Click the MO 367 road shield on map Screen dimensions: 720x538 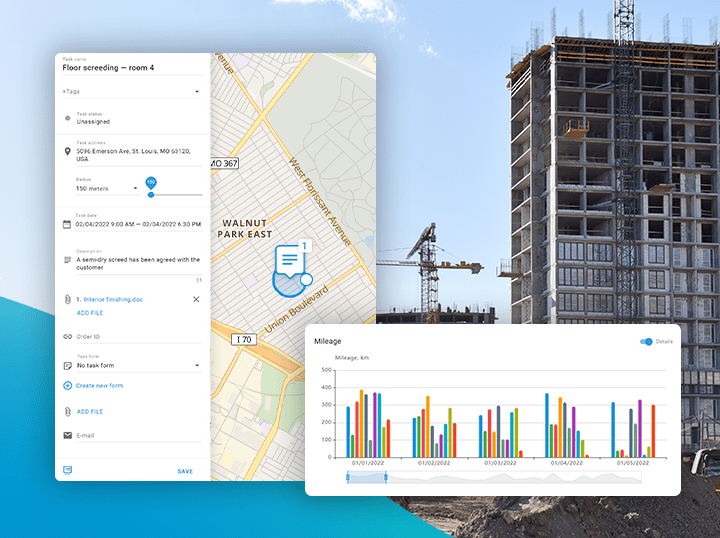point(225,163)
